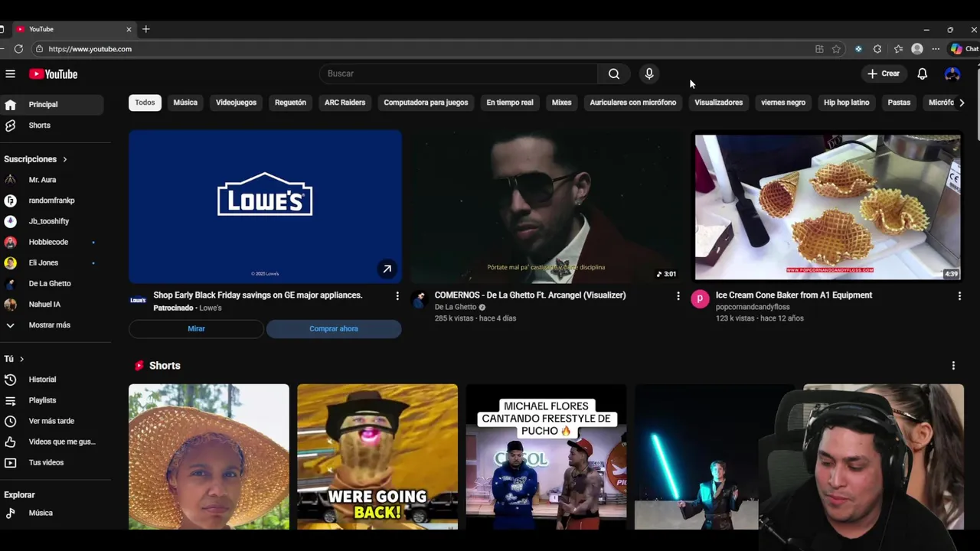
Task: Open browser settings ellipsis menu
Action: (x=936, y=49)
